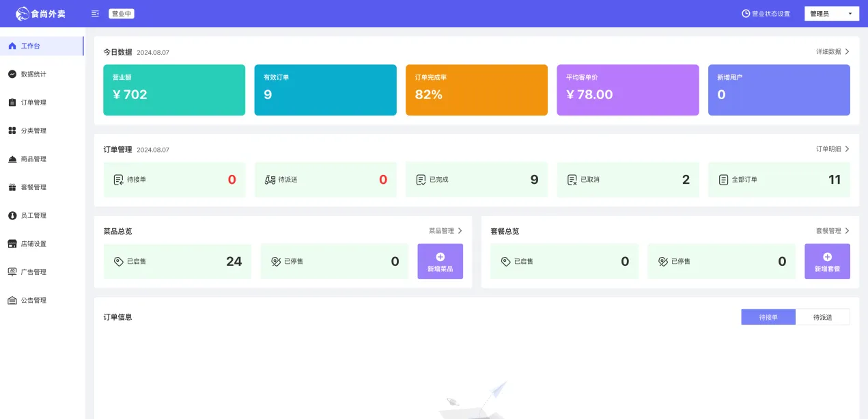This screenshot has width=868, height=419.
Task: Click the clock icon for 营业状态设置
Action: coord(746,14)
